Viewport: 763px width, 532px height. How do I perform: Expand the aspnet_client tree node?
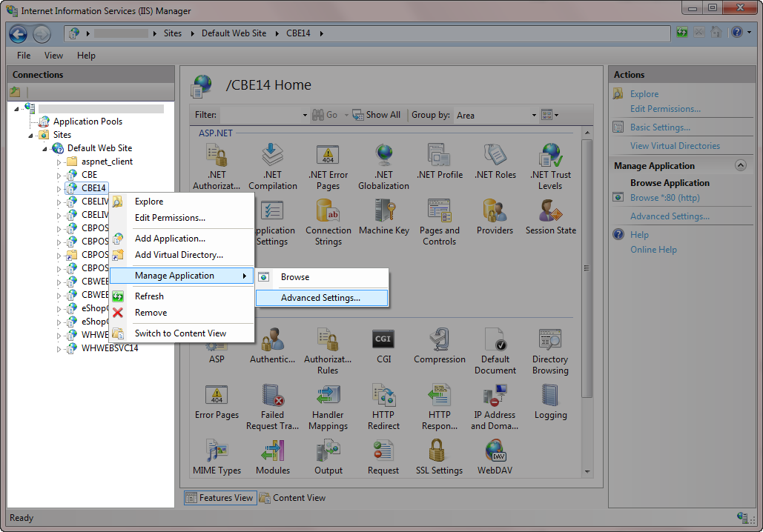59,162
